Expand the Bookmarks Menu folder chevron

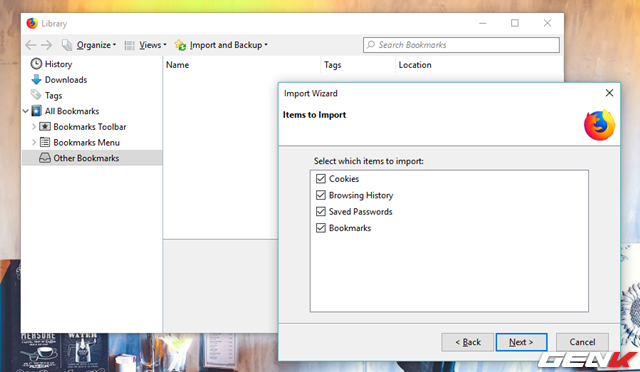point(34,142)
